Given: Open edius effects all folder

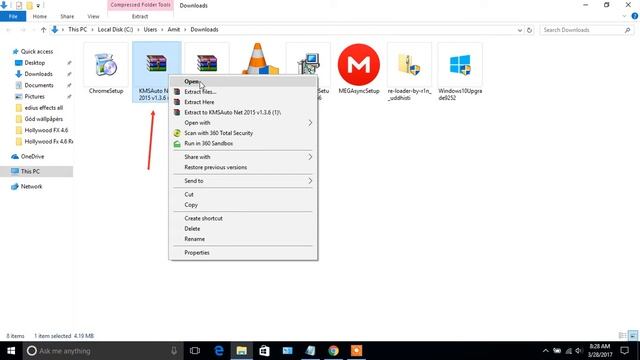Looking at the screenshot, I should coord(43,108).
